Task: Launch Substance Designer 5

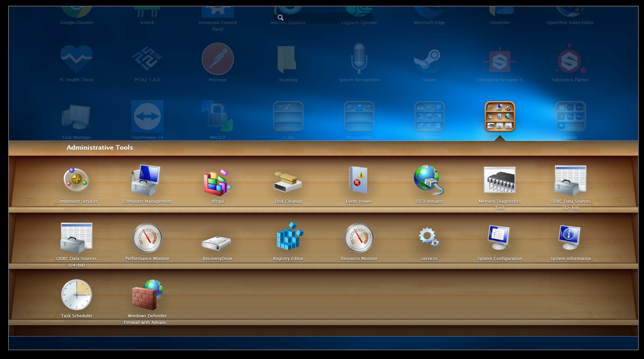Action: click(x=499, y=60)
